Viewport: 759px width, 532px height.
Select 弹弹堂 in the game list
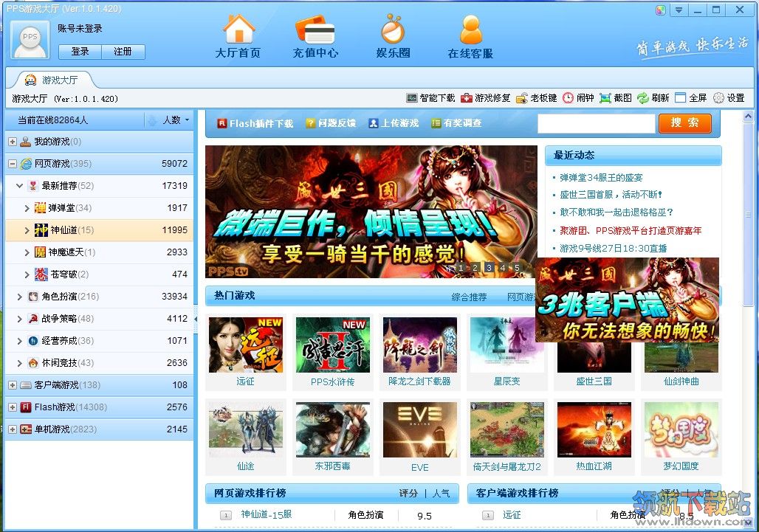(x=99, y=208)
